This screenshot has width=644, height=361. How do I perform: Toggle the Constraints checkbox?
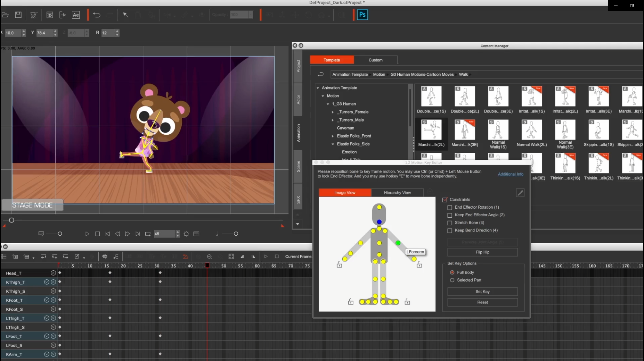(445, 200)
